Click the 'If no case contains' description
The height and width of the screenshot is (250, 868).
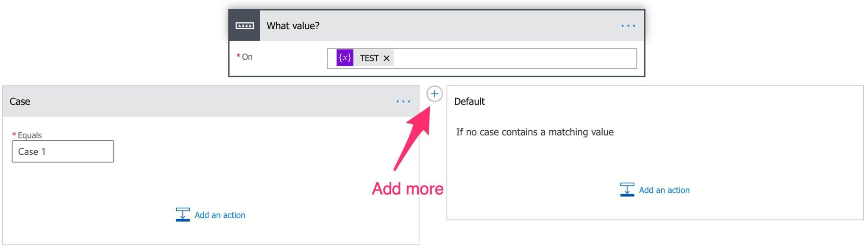(534, 132)
